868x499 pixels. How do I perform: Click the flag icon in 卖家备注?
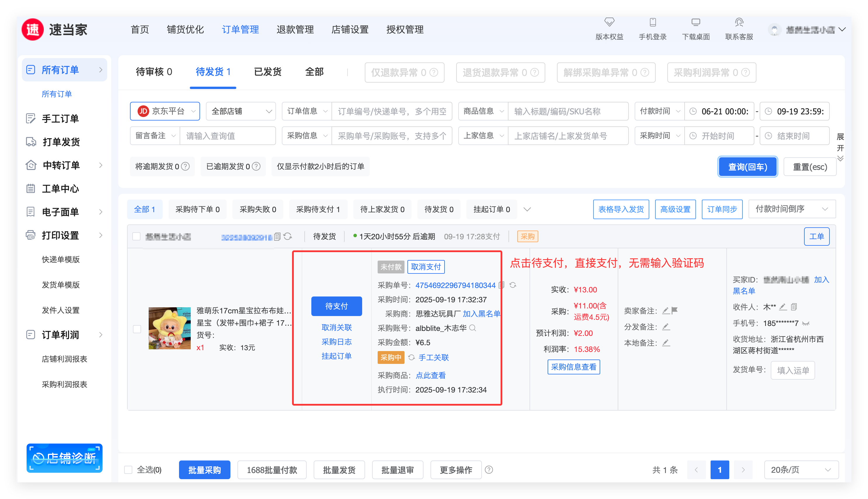674,310
